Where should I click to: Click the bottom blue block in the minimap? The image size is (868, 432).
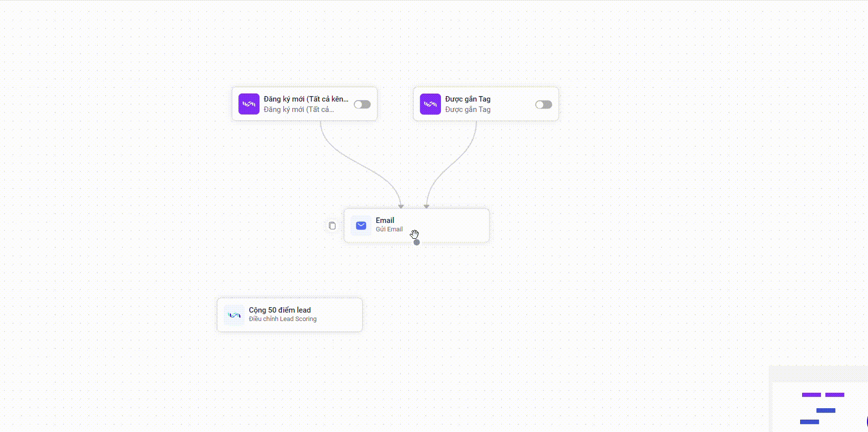pyautogui.click(x=810, y=422)
